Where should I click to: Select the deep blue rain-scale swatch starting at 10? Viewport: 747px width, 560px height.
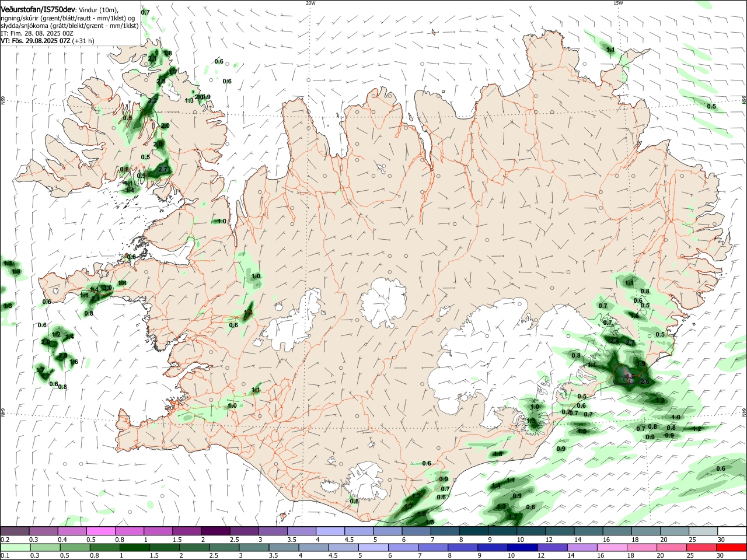(x=522, y=547)
